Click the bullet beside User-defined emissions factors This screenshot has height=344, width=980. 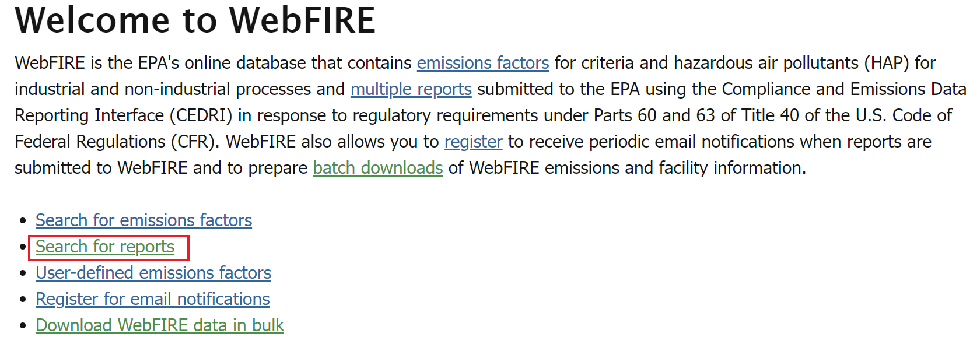click(23, 273)
